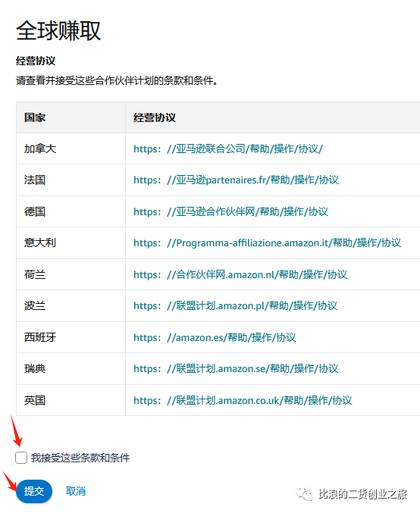Check the 我接受这些条款和条件 checkbox
The width and height of the screenshot is (420, 513).
point(21,458)
